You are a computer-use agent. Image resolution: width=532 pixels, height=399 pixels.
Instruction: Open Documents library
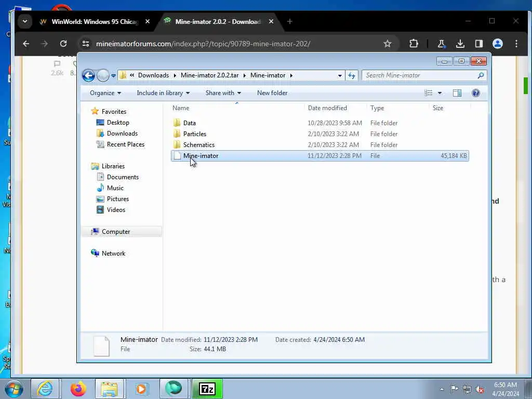pyautogui.click(x=123, y=177)
